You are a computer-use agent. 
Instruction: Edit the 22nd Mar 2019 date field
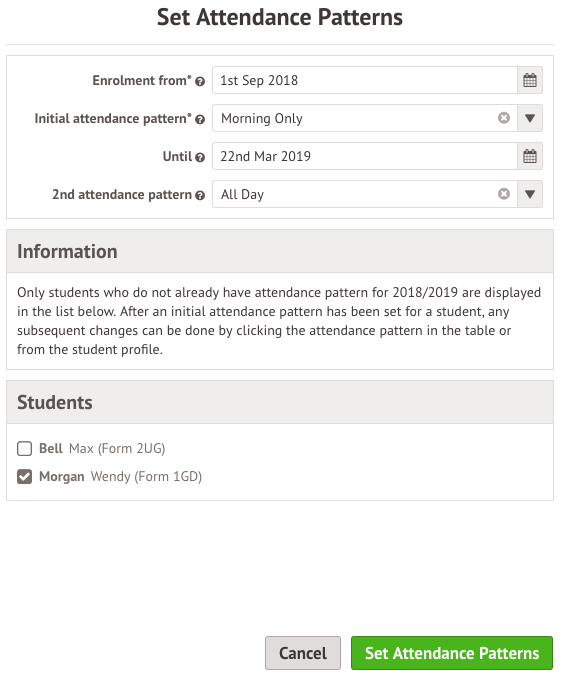(364, 156)
